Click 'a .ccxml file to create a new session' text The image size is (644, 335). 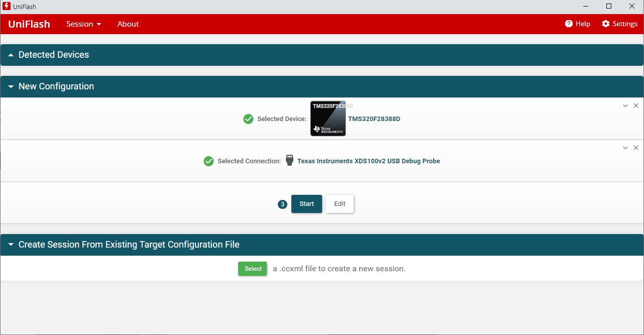(339, 269)
